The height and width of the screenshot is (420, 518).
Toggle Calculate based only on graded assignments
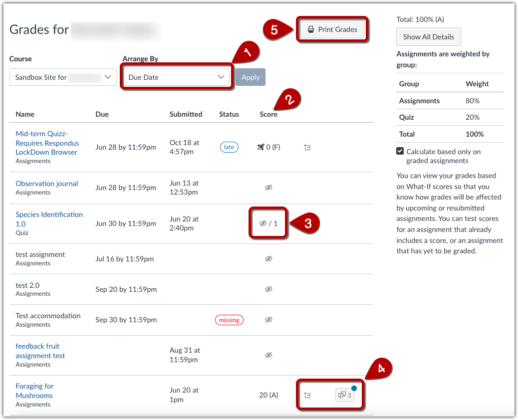400,151
